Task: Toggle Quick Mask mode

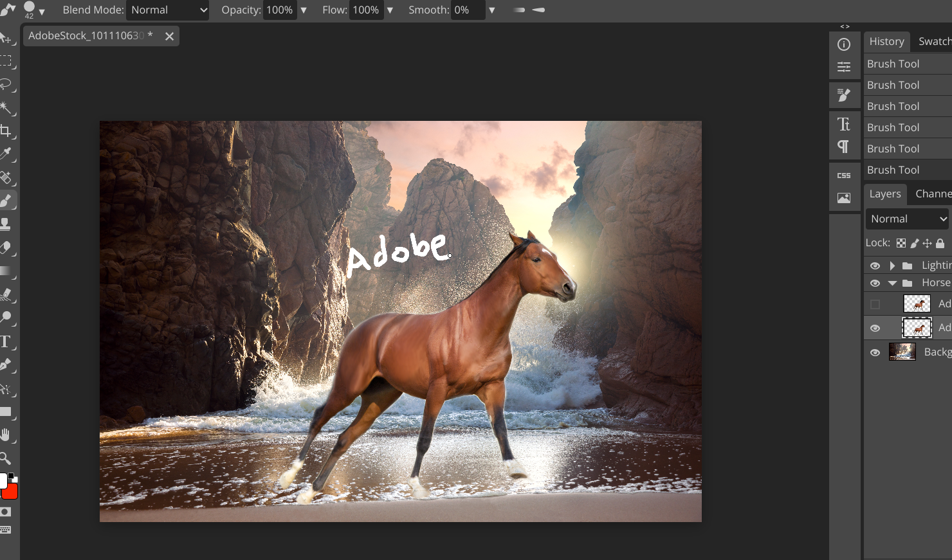Action: pos(6,512)
